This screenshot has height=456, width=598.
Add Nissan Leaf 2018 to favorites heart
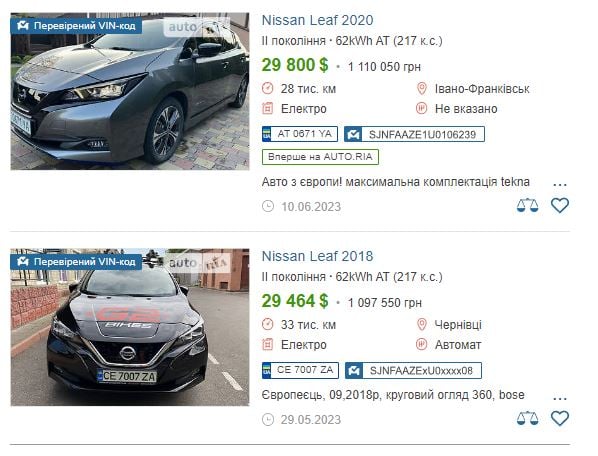click(x=559, y=418)
